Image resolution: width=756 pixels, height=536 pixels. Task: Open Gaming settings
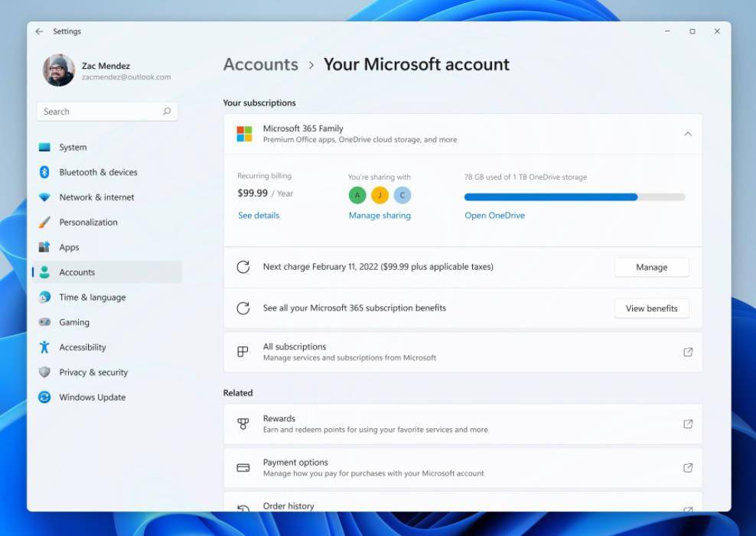[74, 322]
